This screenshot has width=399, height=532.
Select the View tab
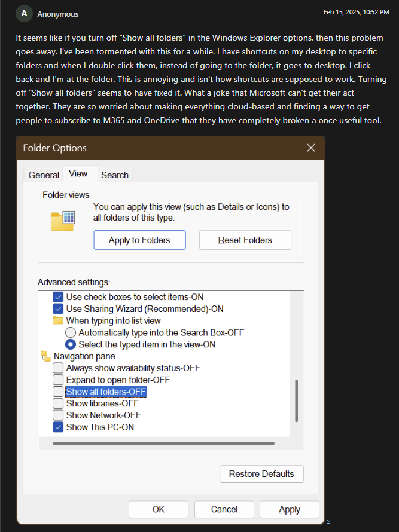(78, 173)
